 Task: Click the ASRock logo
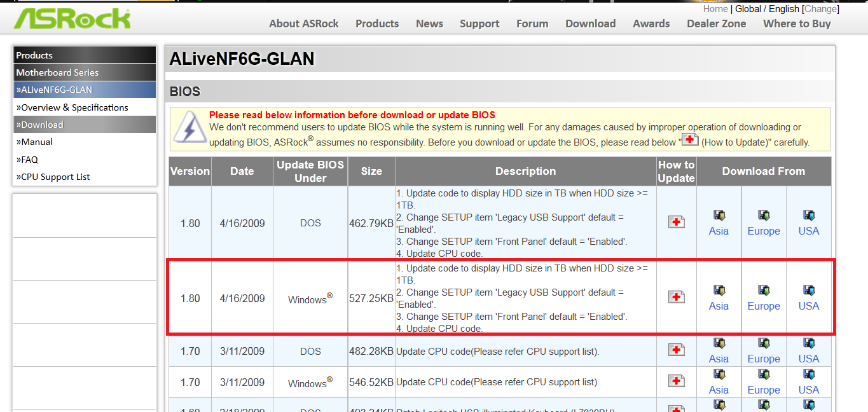point(72,19)
